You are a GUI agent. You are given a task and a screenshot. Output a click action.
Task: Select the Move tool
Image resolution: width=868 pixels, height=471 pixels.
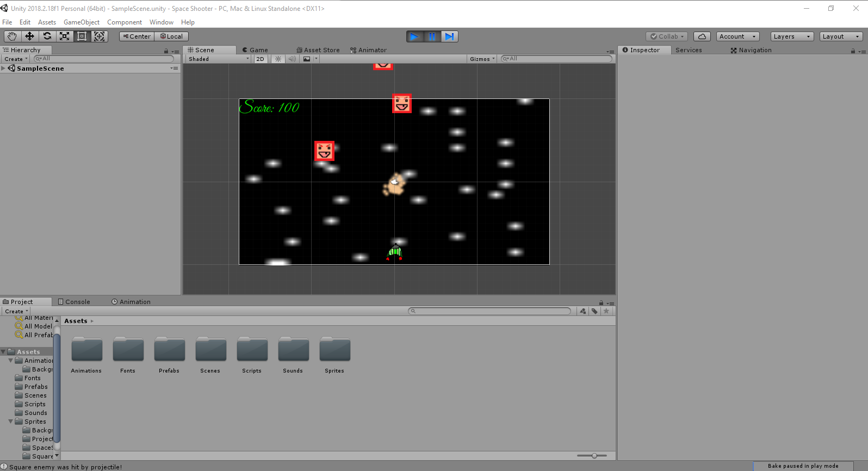(x=29, y=36)
